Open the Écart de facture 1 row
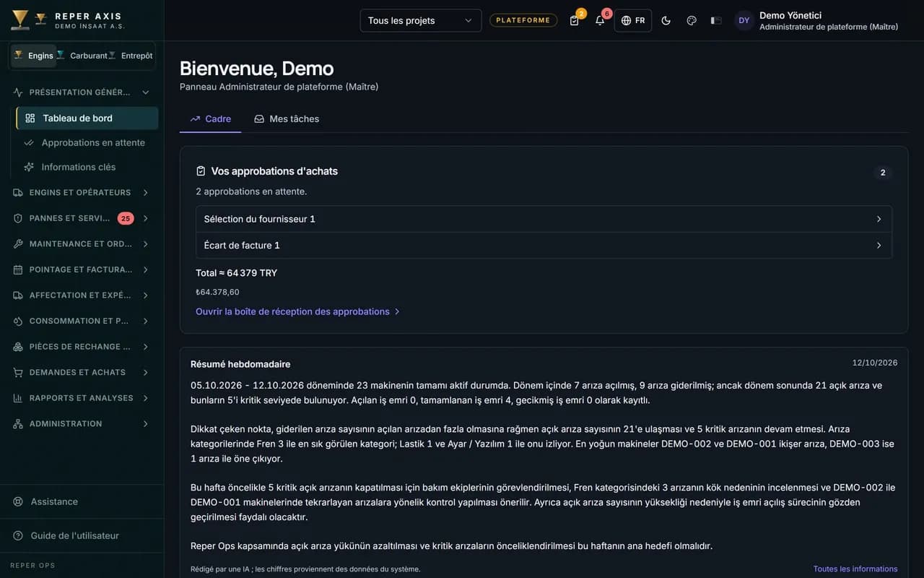The width and height of the screenshot is (924, 578). (x=544, y=246)
